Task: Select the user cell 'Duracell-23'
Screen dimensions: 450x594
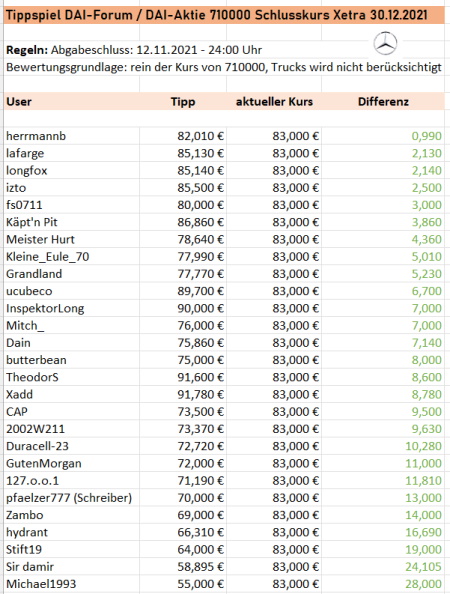Action: click(38, 446)
